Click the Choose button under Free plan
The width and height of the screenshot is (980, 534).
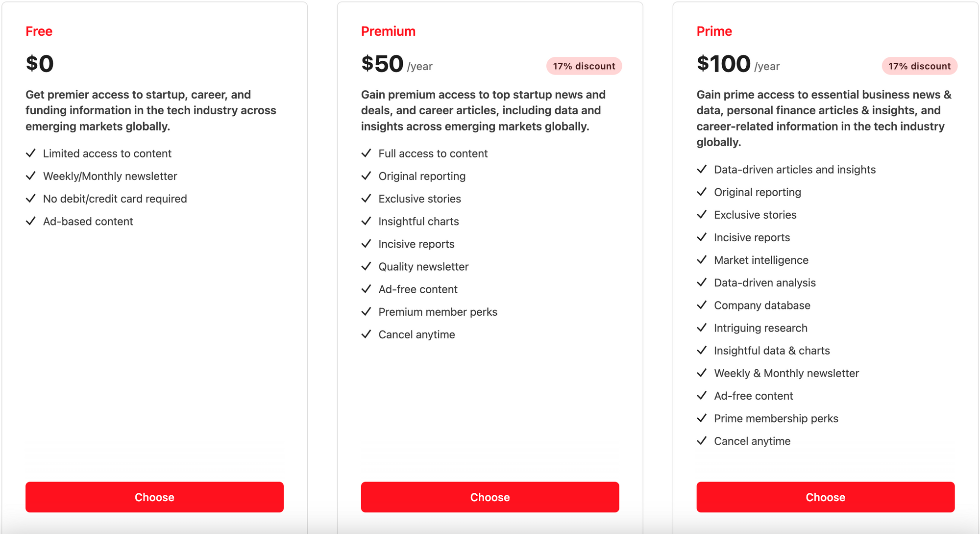(154, 497)
